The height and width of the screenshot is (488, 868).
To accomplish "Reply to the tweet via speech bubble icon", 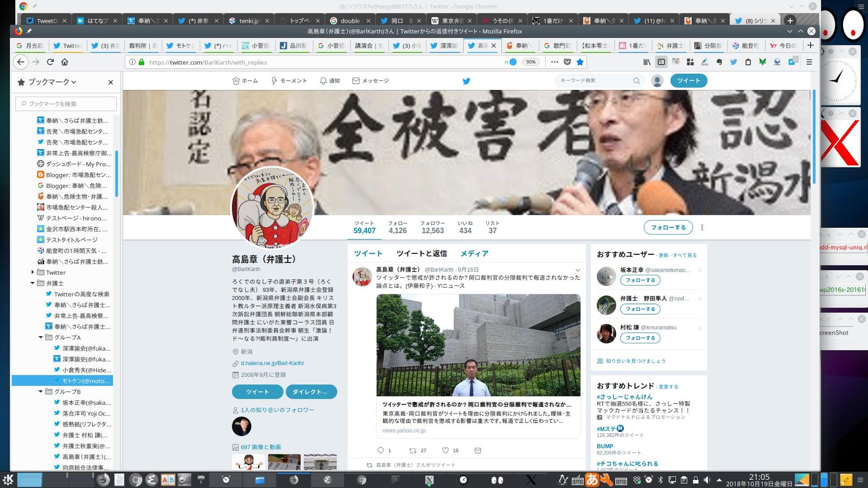I will pos(380,451).
